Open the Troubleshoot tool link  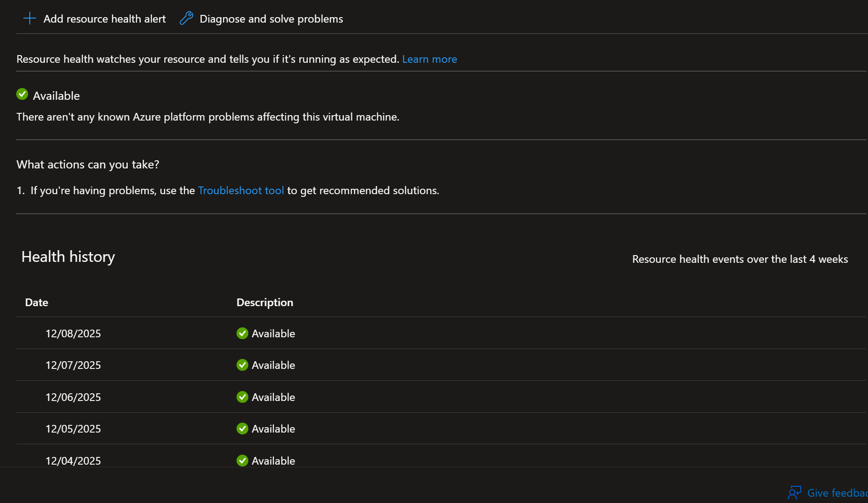[x=241, y=191]
